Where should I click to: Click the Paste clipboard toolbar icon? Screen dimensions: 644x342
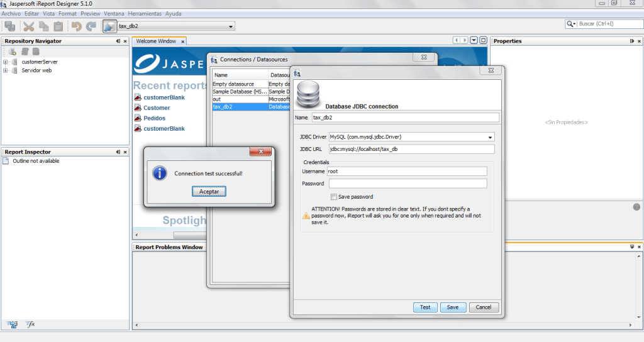(x=58, y=26)
